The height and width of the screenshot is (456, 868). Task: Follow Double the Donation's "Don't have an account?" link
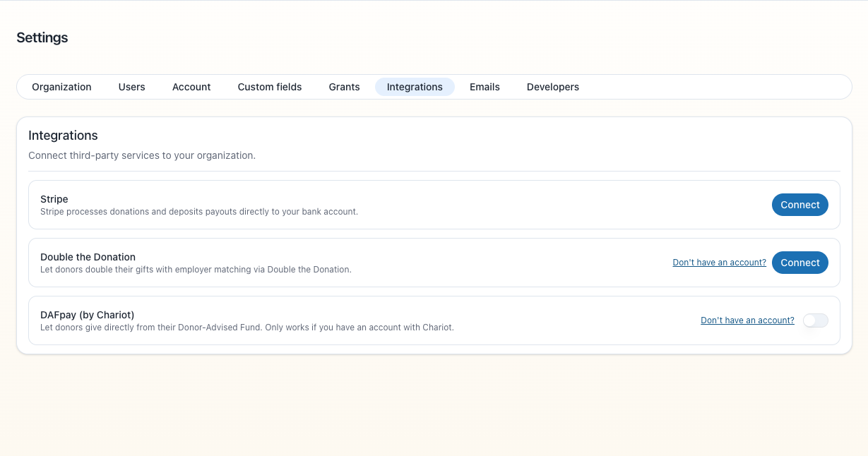coord(719,263)
